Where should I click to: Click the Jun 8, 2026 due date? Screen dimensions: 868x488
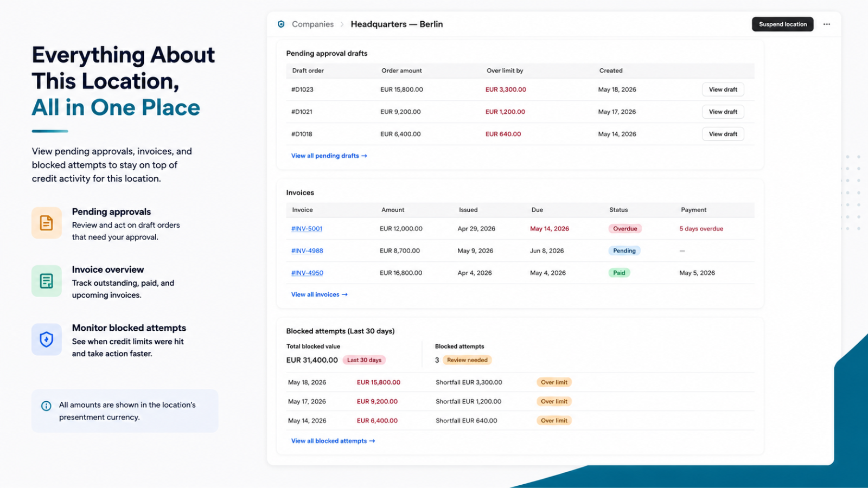coord(547,251)
